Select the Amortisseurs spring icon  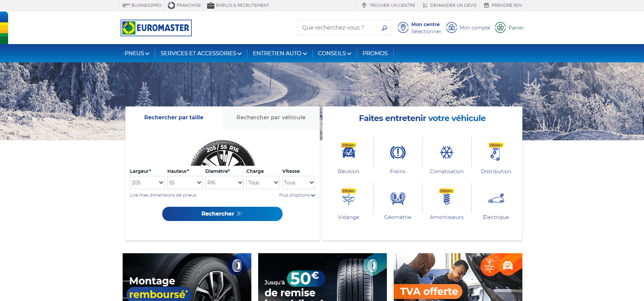446,197
